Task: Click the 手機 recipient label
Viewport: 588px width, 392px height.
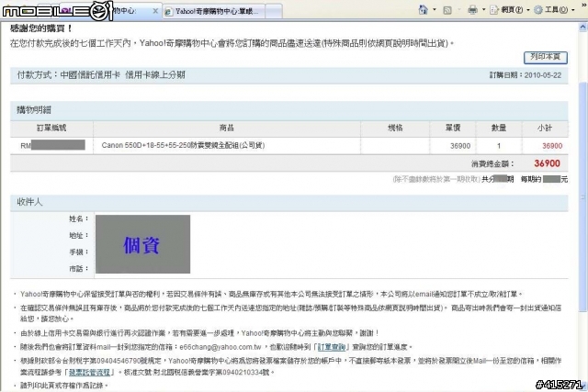Action: 79,252
